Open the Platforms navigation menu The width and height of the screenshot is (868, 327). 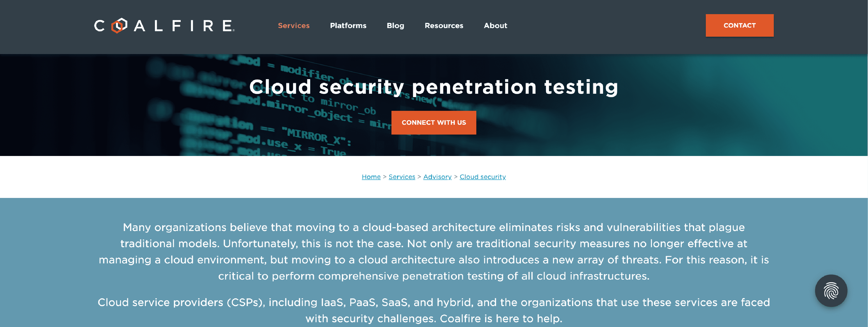348,26
